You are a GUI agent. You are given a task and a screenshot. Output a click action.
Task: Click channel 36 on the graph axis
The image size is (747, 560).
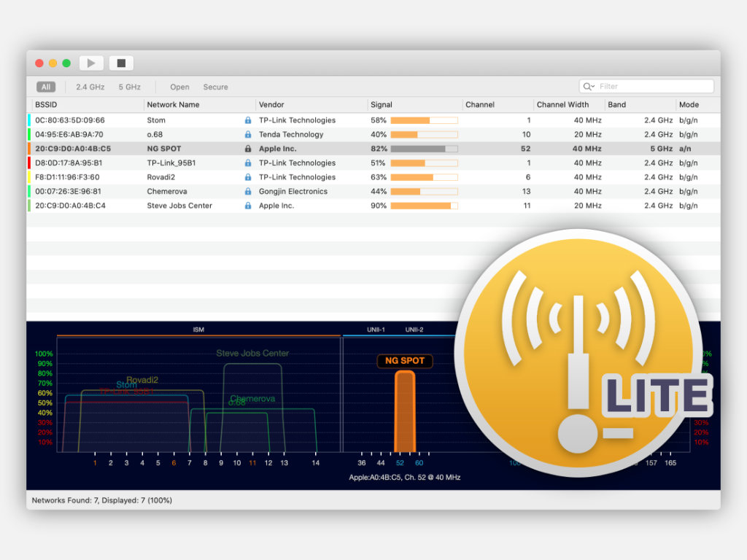click(x=362, y=463)
